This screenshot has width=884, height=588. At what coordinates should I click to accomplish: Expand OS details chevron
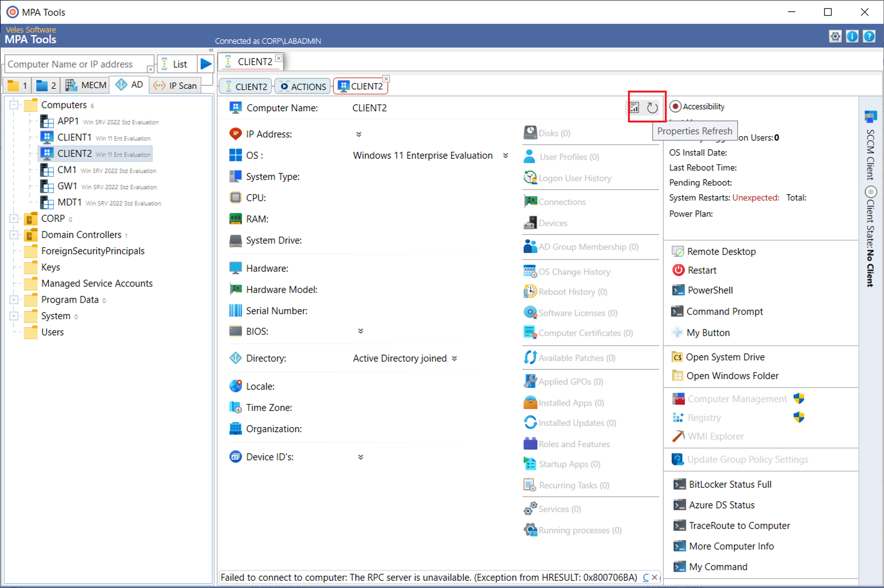[x=505, y=156]
